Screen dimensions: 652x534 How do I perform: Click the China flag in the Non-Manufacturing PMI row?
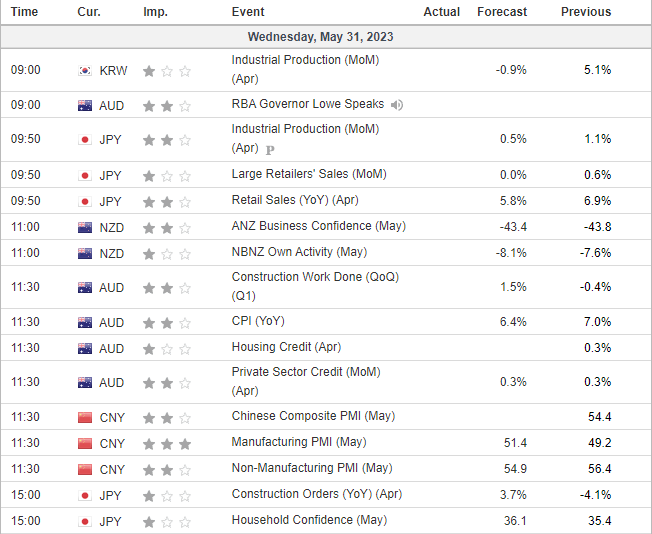coord(85,470)
